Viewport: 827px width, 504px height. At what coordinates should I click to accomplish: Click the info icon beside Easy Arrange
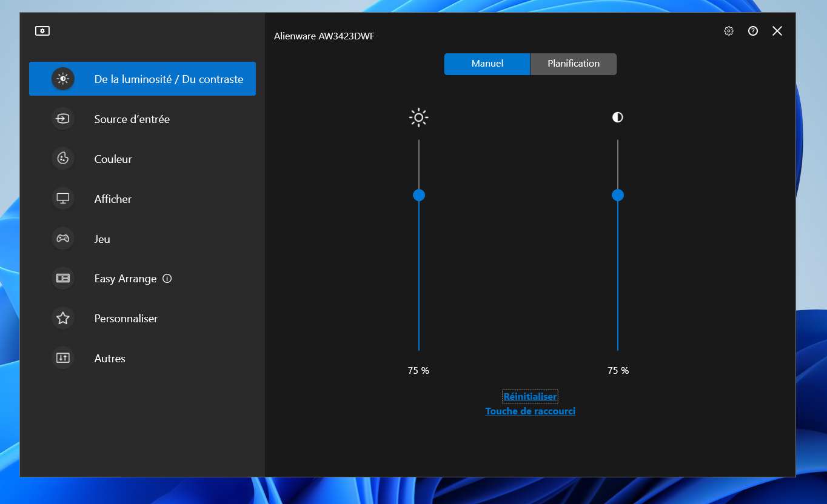point(167,279)
